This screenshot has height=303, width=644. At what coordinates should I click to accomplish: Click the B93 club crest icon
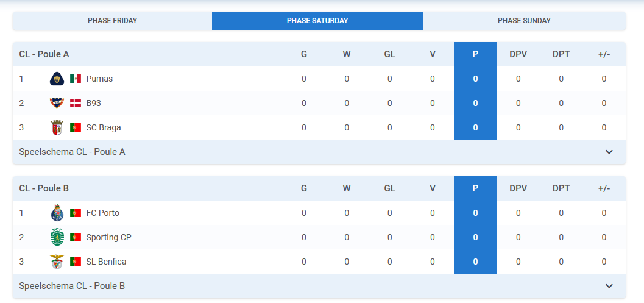pyautogui.click(x=57, y=103)
